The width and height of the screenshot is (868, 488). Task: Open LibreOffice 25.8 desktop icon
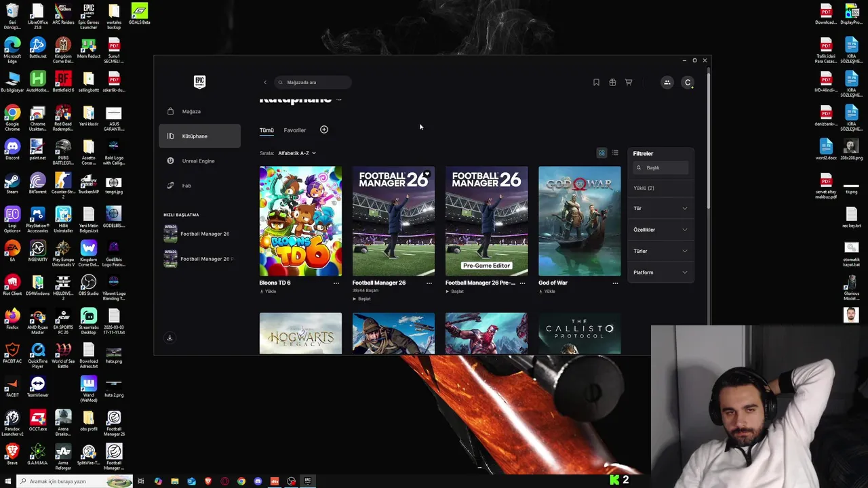(38, 16)
